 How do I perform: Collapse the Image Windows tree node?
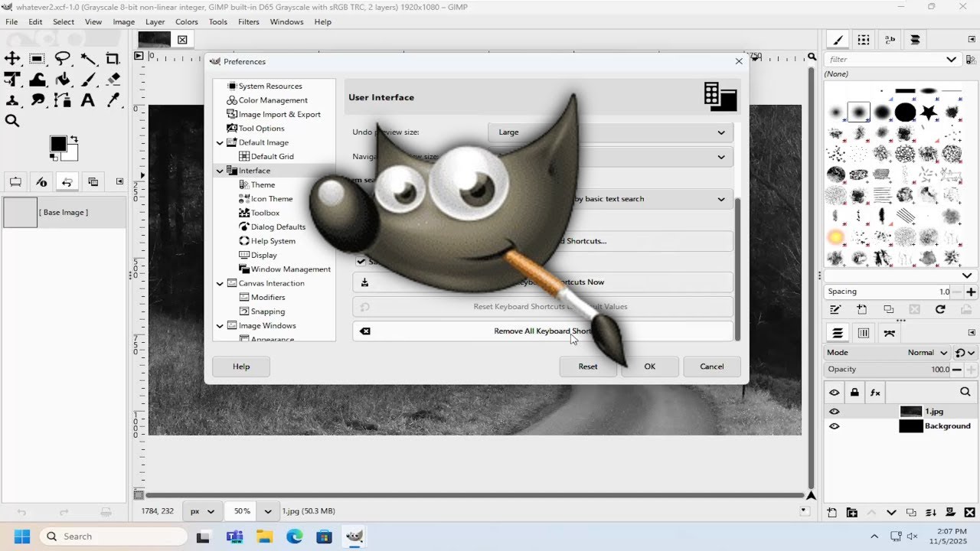coord(220,325)
